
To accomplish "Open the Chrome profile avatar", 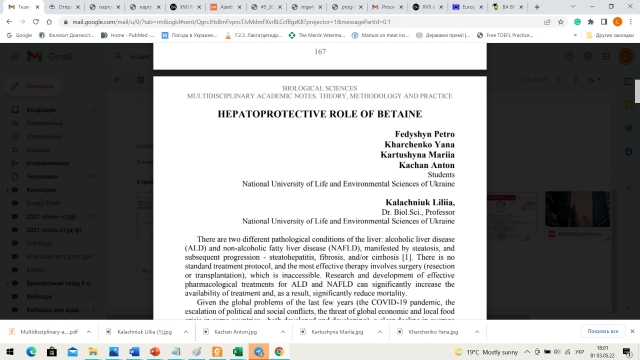I will tap(618, 22).
